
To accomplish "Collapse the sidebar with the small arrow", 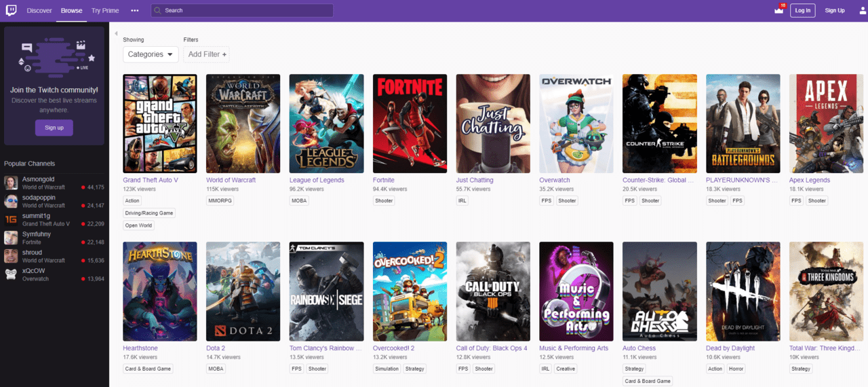I will [x=116, y=33].
